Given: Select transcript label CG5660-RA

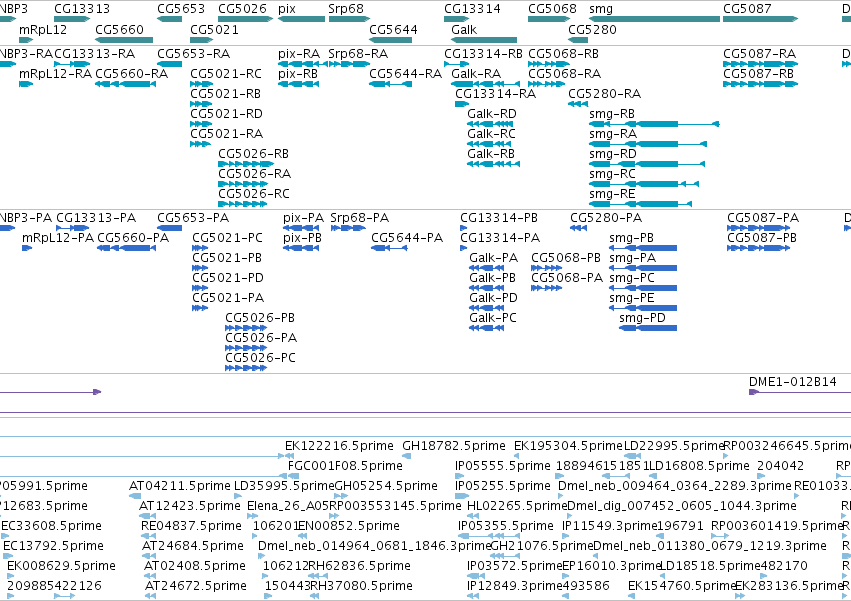Looking at the screenshot, I should pyautogui.click(x=131, y=74).
